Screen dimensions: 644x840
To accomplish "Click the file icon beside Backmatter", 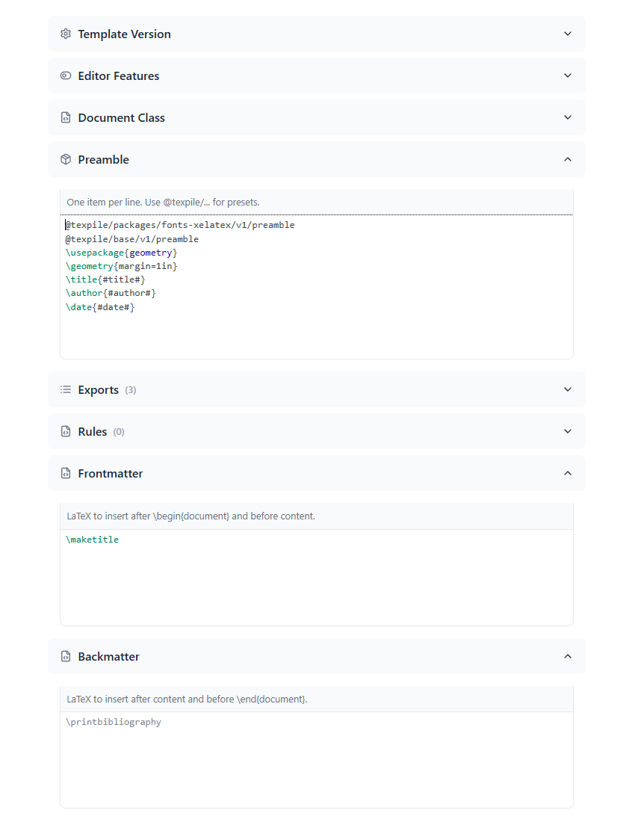I will click(x=66, y=656).
